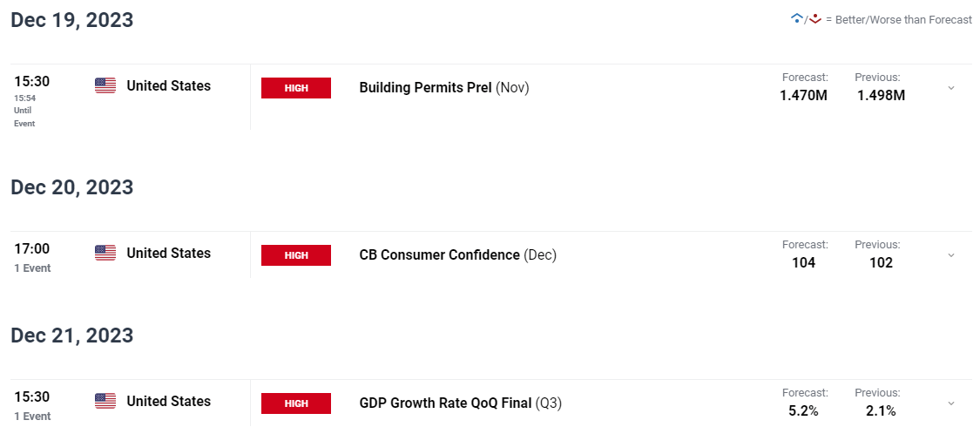Click the US flag in Consumer Confidence row
The width and height of the screenshot is (980, 427).
click(x=105, y=253)
